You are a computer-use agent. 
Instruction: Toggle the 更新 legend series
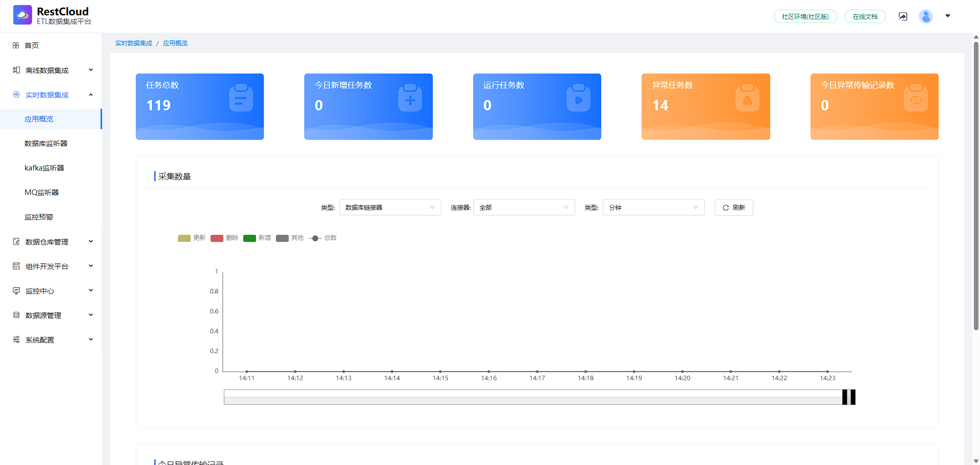click(191, 238)
